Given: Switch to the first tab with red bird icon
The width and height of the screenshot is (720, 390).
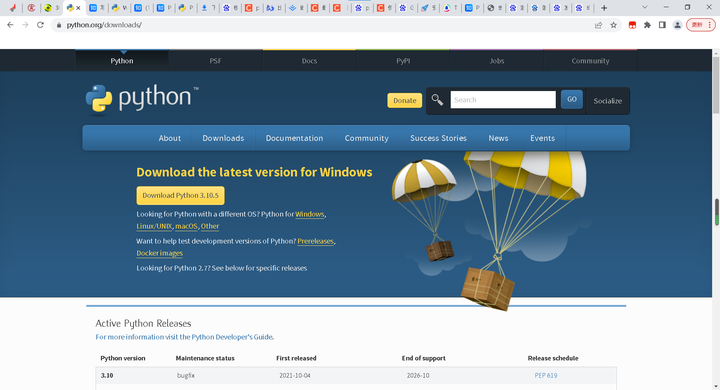Looking at the screenshot, I should coord(13,8).
